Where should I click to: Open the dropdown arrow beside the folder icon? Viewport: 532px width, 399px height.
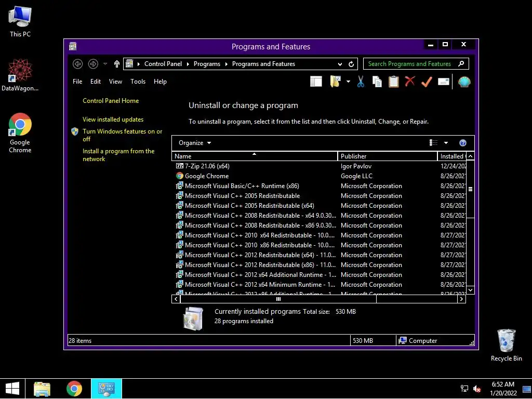(x=348, y=82)
